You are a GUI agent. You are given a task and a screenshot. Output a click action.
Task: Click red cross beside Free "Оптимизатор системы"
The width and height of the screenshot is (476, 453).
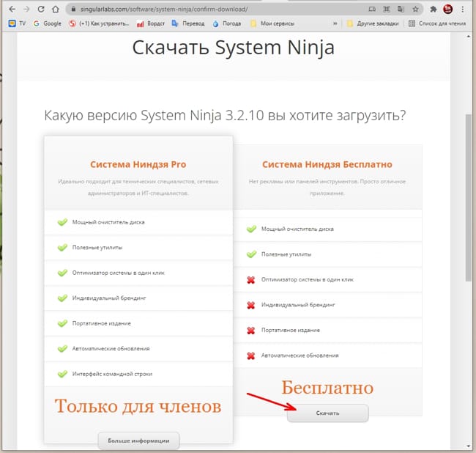click(250, 279)
